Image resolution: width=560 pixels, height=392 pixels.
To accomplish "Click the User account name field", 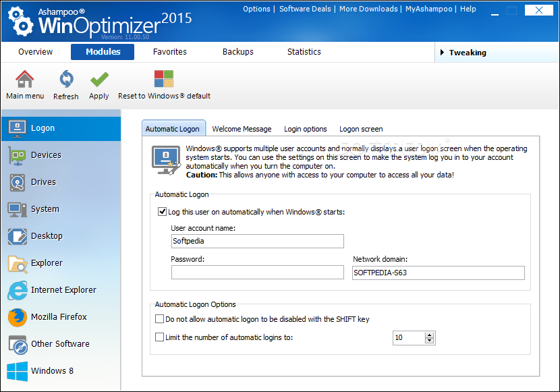I will click(258, 241).
